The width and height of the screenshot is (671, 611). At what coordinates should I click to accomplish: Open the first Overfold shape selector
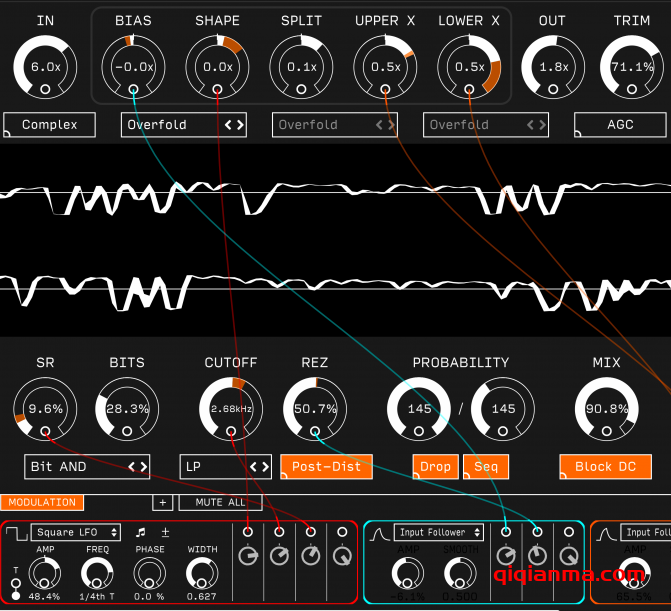click(183, 125)
